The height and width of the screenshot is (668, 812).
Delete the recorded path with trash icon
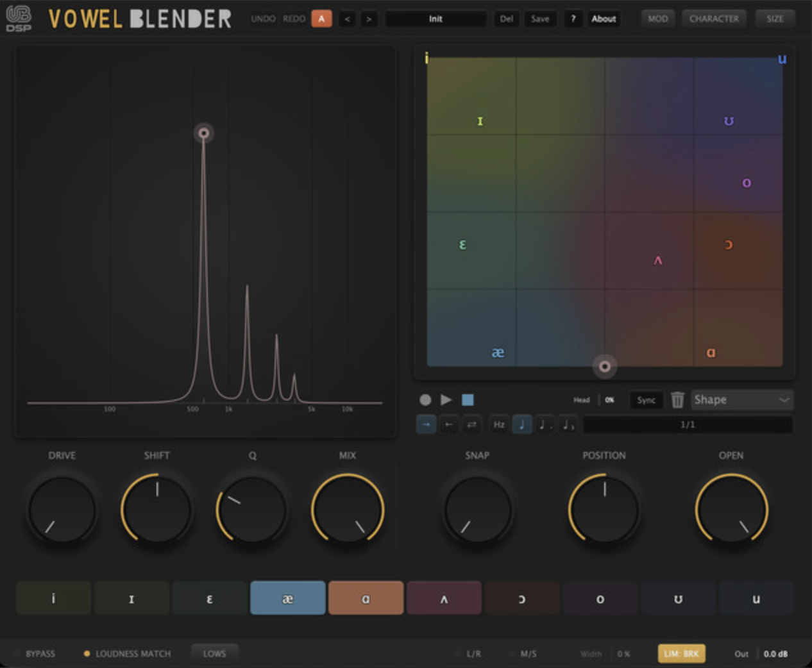[x=677, y=399]
